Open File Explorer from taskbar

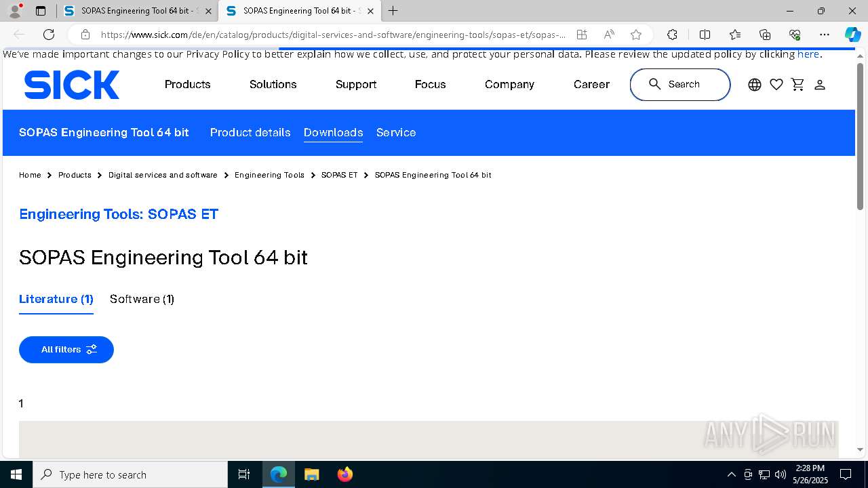(x=311, y=474)
